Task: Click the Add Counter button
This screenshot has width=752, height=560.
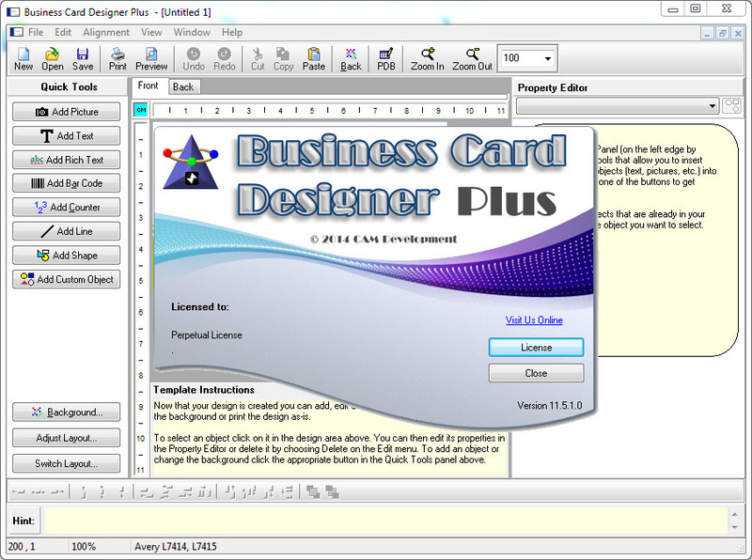Action: [x=66, y=207]
